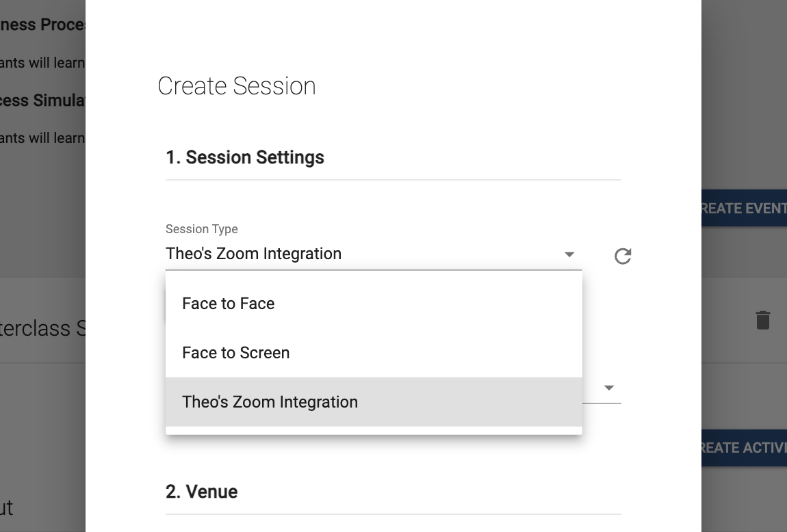Open the dropdown arrow beside the option list
The image size is (787, 532).
pyautogui.click(x=608, y=388)
